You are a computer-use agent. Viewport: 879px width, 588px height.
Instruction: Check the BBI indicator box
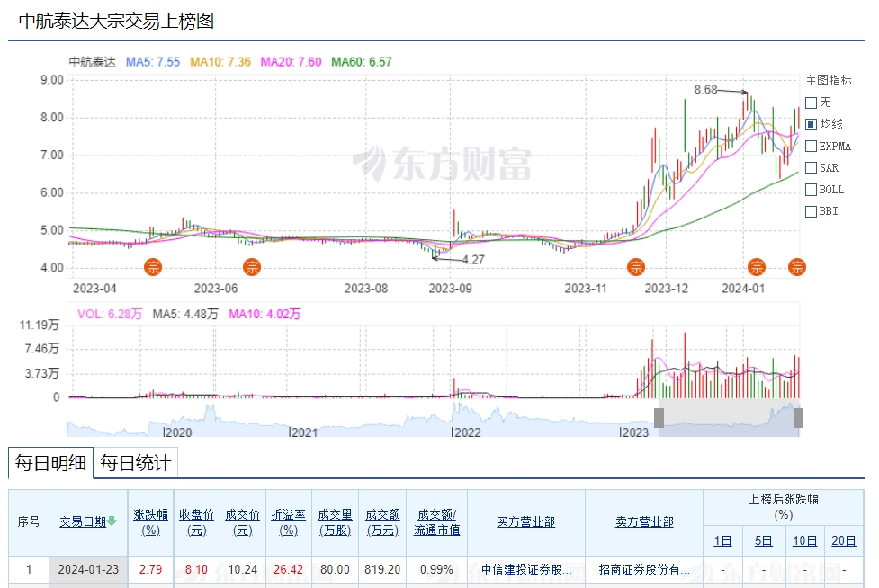click(811, 211)
